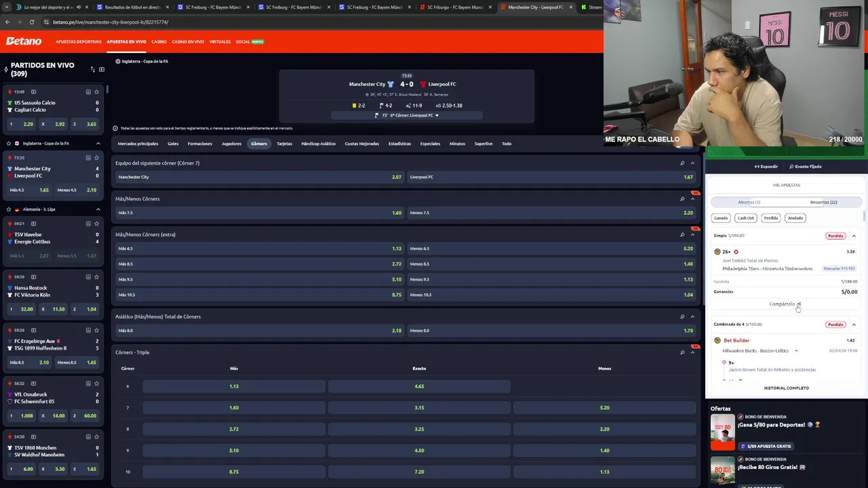Open stats icon for Manchester City sidebar match
868x488 pixels.
88,157
